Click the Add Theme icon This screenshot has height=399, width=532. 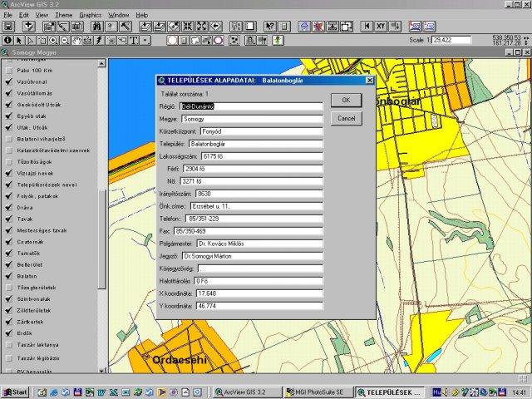(x=29, y=27)
